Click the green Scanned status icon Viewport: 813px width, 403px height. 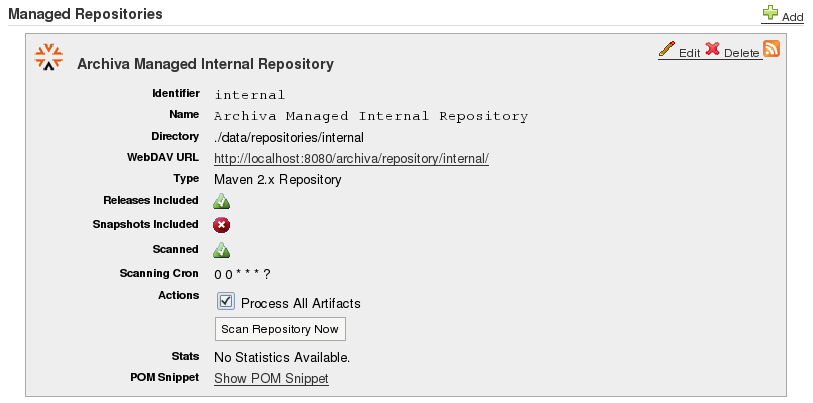tap(222, 250)
